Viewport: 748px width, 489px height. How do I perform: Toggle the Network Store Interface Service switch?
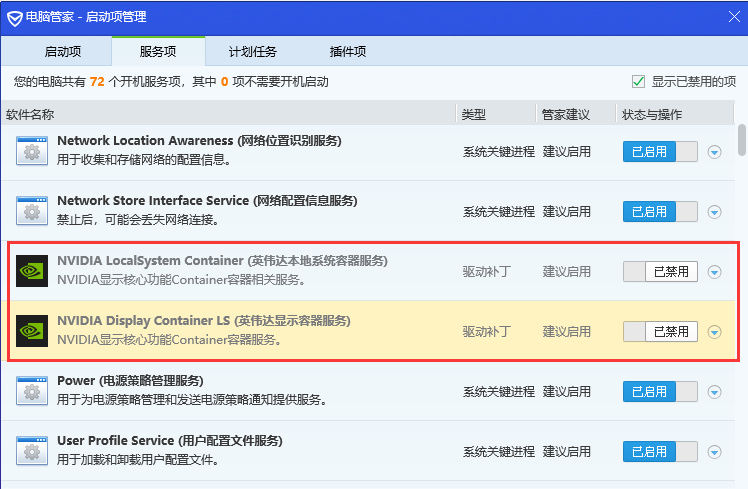point(660,211)
